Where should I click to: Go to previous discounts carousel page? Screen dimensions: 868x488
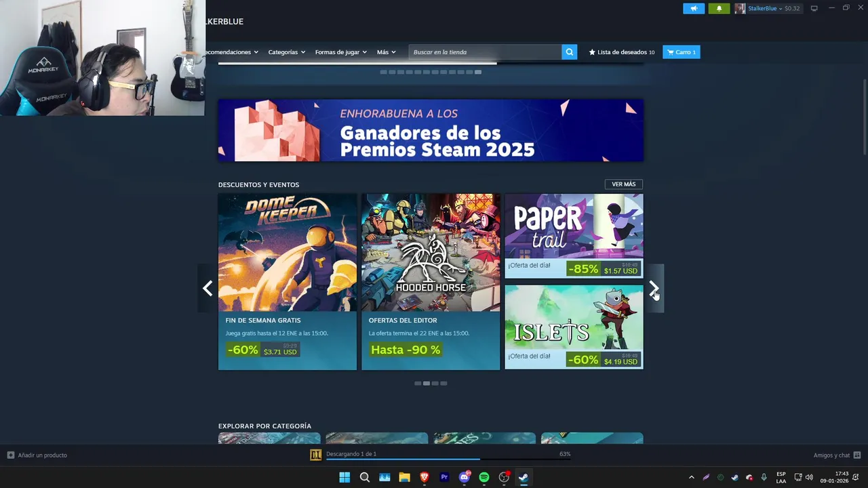point(208,289)
